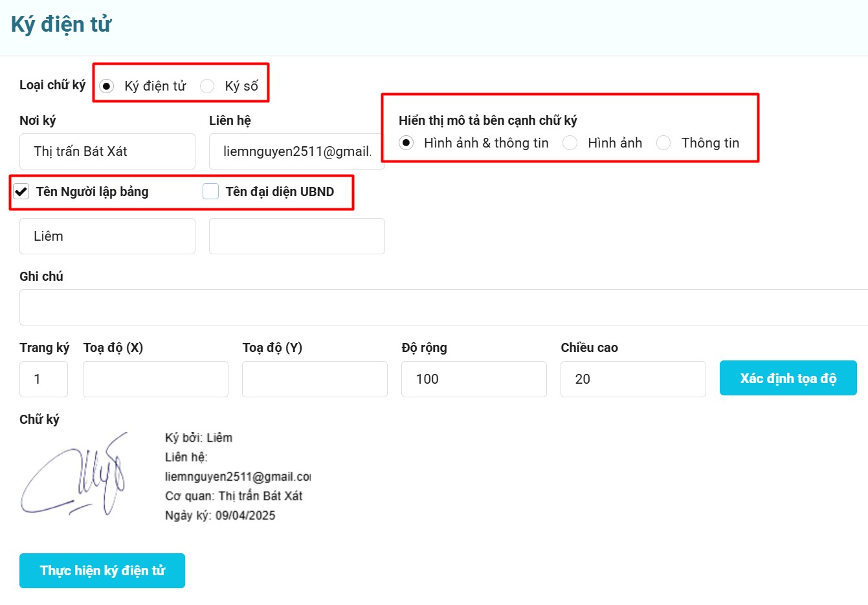
Task: Select Hình ảnh & thông tin display option
Action: (406, 143)
